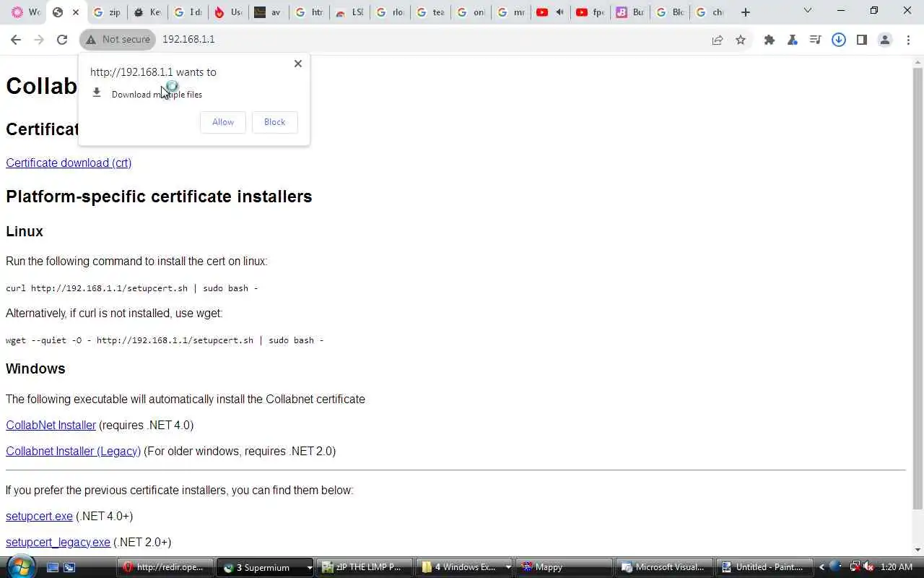924x578 pixels.
Task: Click the wget --quiet command text
Action: [x=165, y=340]
